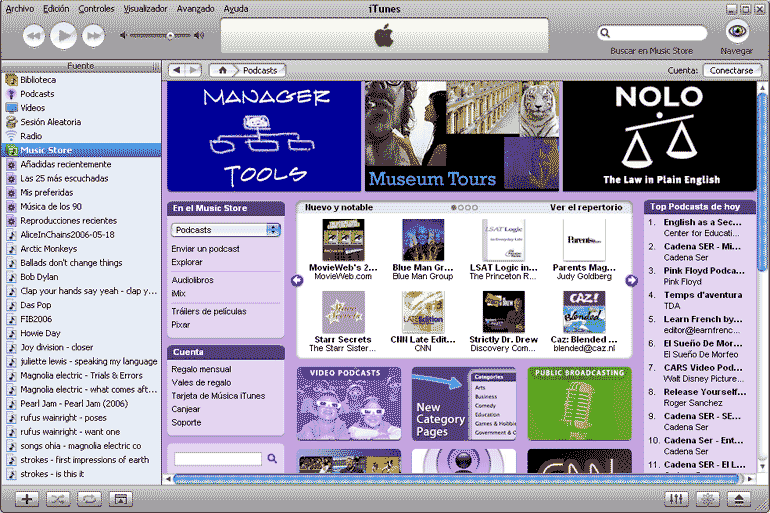Viewport: 770px width, 513px height.
Task: Open the Canjear link
Action: click(x=186, y=409)
